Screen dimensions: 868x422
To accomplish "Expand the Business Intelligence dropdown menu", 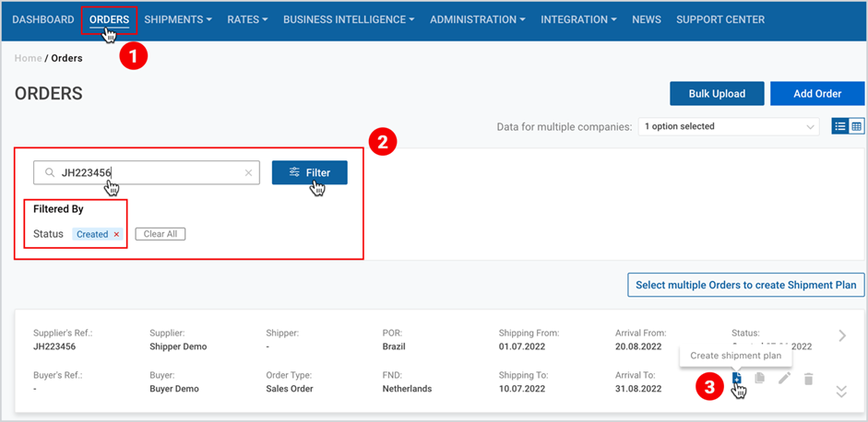I will (x=350, y=19).
